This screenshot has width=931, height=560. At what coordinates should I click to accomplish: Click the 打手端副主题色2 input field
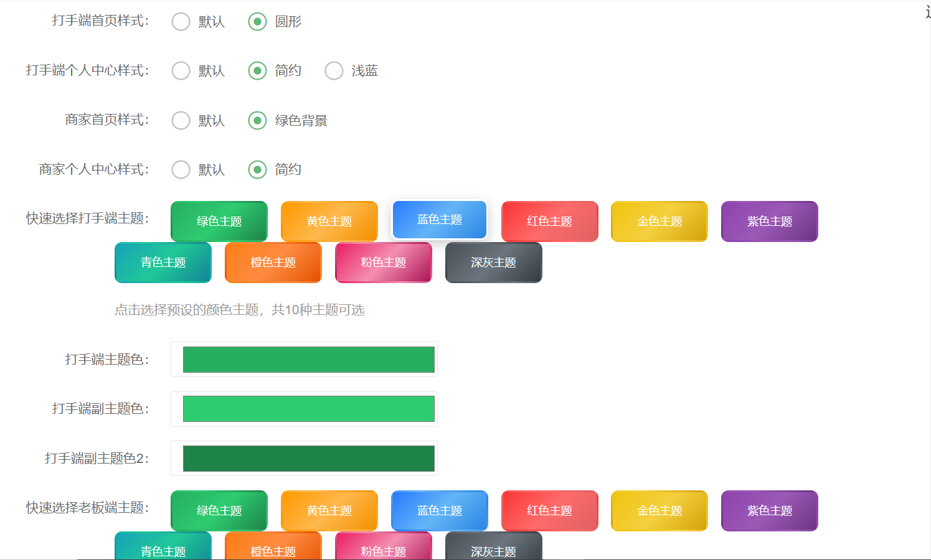304,458
